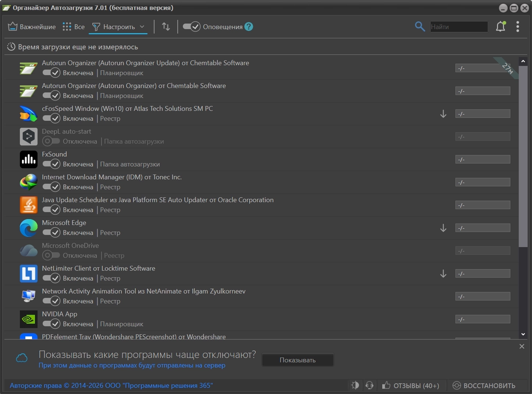Open the three-dot more options menu
532x394 pixels.
(x=518, y=27)
